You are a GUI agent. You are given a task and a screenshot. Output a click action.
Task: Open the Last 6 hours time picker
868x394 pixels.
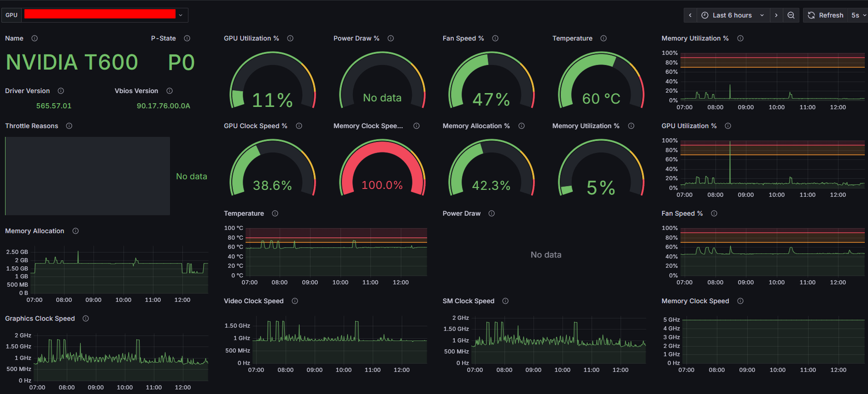[x=733, y=15]
